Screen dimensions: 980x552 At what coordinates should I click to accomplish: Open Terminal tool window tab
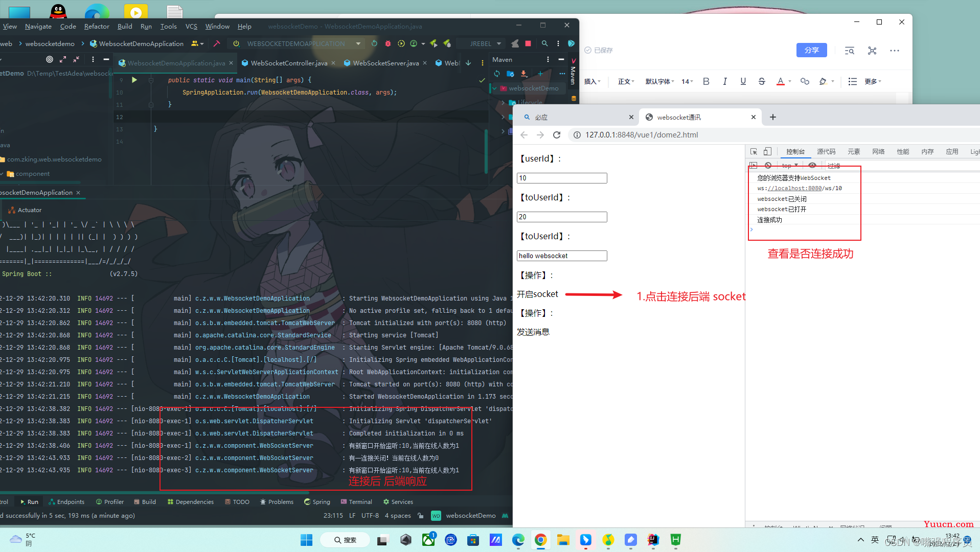356,502
